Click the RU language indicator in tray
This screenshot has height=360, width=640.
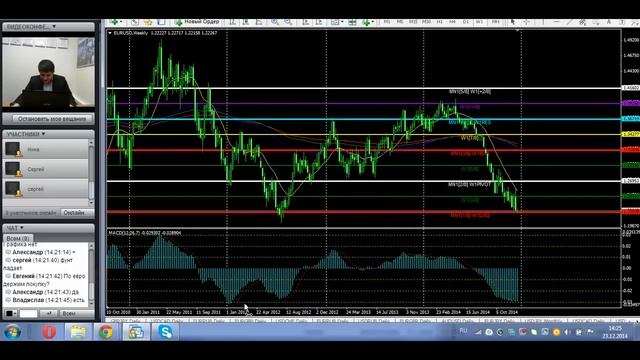(463, 331)
